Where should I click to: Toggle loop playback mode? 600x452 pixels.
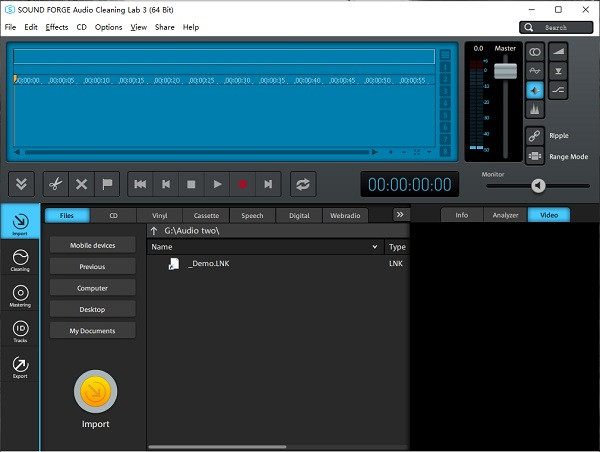[x=302, y=184]
